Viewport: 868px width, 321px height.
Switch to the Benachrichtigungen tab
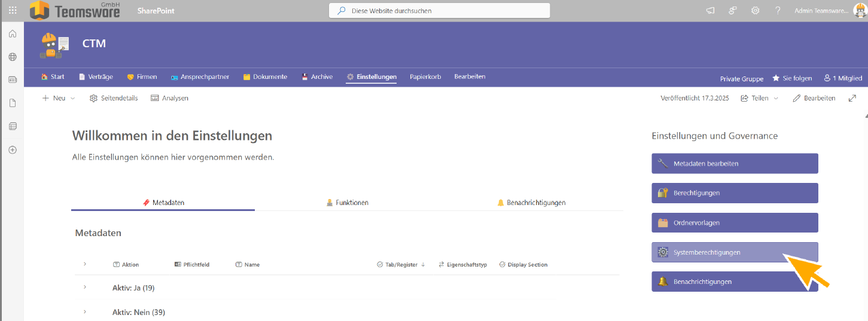click(x=531, y=203)
